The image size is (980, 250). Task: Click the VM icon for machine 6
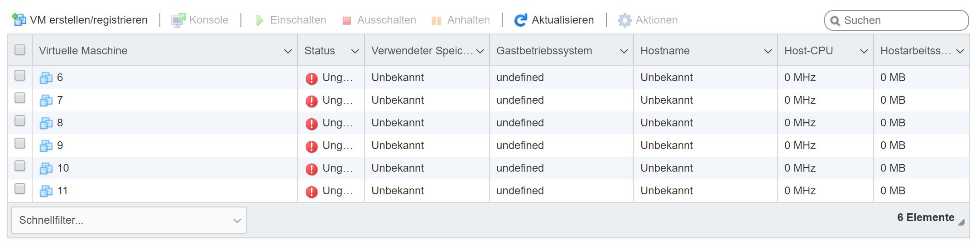(x=46, y=78)
